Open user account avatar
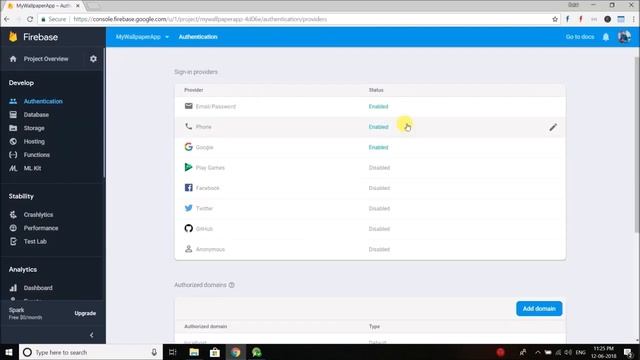Viewport: 640px width, 360px height. coord(624,37)
